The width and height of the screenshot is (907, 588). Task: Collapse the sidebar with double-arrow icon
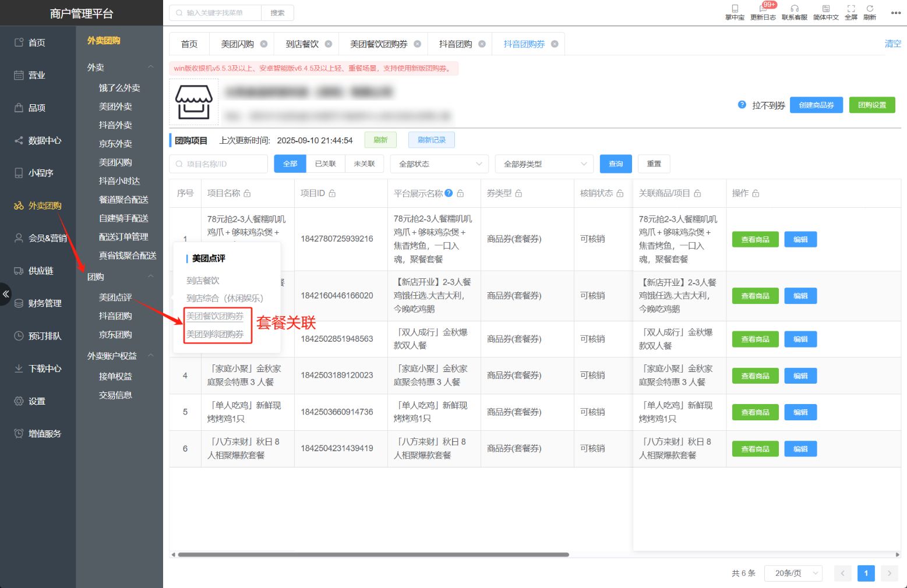(6, 294)
